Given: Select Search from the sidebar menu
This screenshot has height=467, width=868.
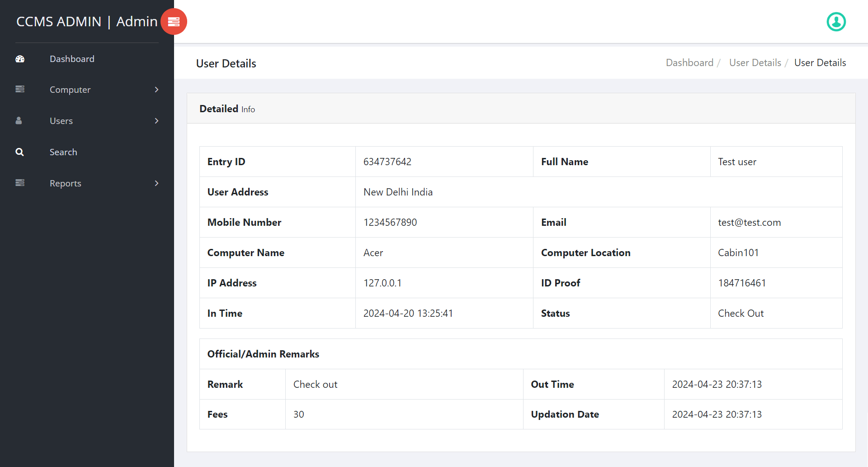Looking at the screenshot, I should pos(63,152).
